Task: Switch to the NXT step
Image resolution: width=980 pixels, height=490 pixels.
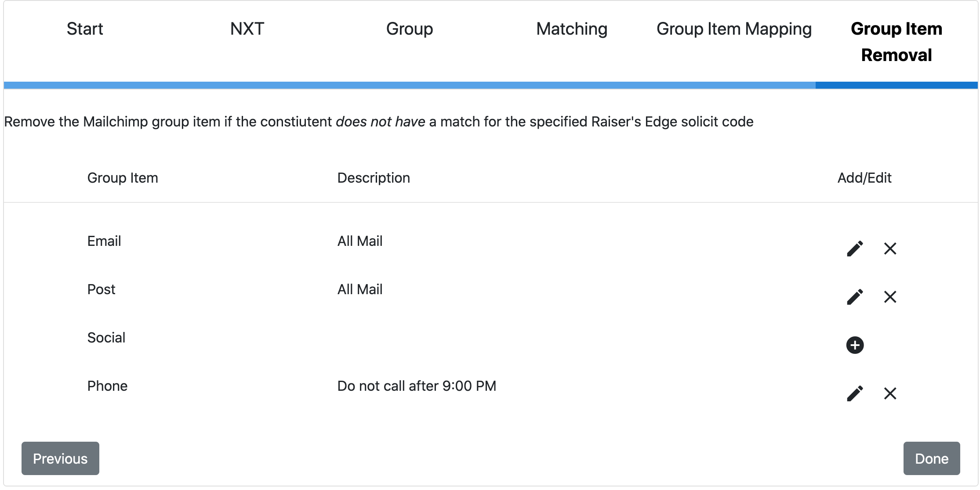Action: click(247, 29)
